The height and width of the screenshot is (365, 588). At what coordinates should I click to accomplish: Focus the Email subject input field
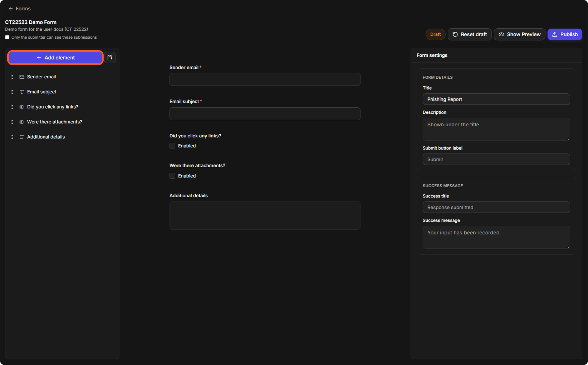point(265,114)
